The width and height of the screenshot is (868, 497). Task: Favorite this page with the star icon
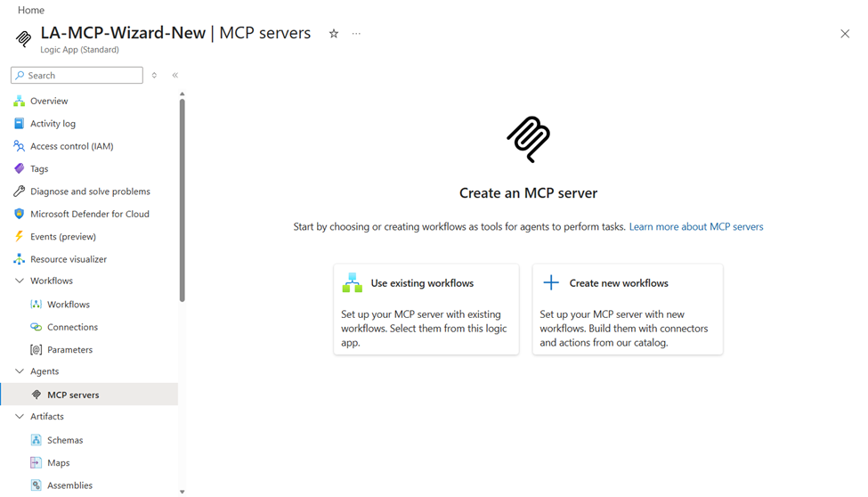[334, 34]
